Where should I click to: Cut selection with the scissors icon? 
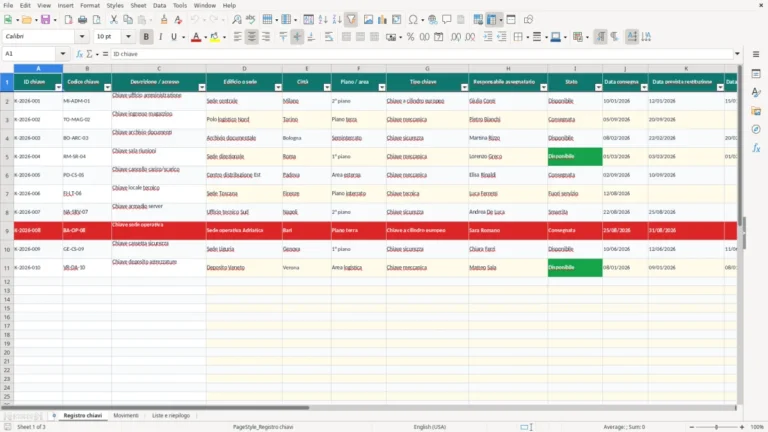[114, 20]
